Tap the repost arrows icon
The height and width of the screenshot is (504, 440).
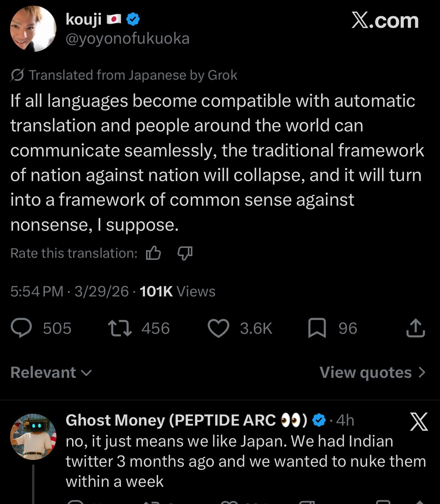120,329
